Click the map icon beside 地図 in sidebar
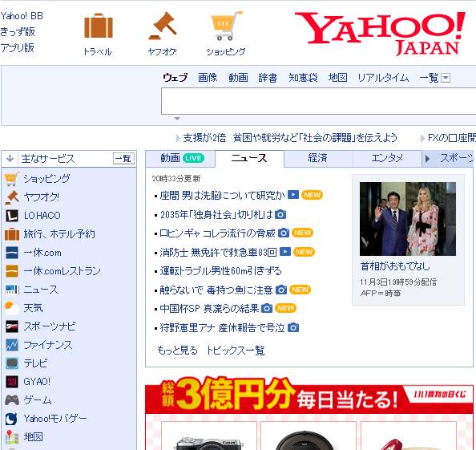The height and width of the screenshot is (450, 476). [12, 437]
